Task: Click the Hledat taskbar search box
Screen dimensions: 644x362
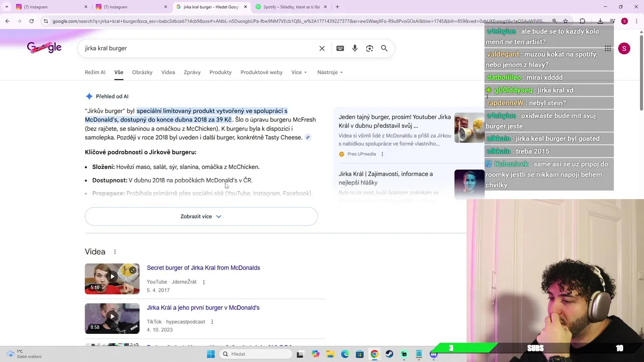Action: (257, 354)
